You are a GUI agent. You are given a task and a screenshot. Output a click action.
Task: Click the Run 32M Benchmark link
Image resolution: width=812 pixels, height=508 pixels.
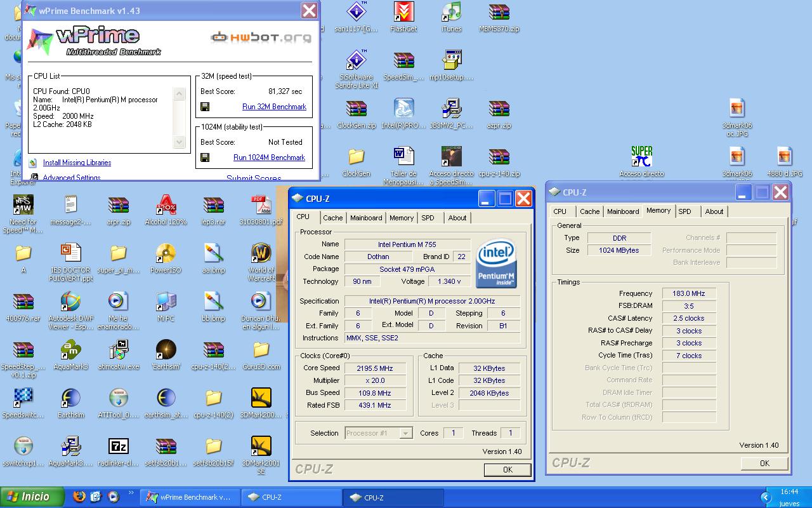pyautogui.click(x=274, y=107)
